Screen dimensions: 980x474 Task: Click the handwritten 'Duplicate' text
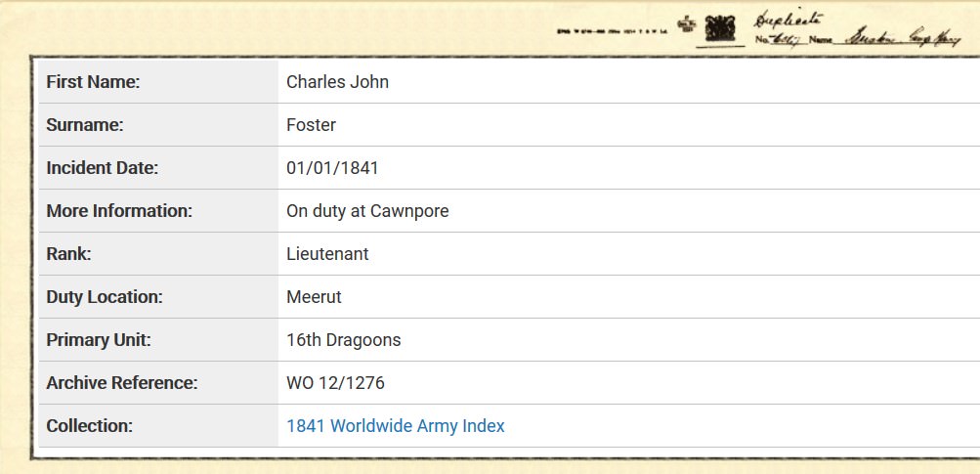790,20
